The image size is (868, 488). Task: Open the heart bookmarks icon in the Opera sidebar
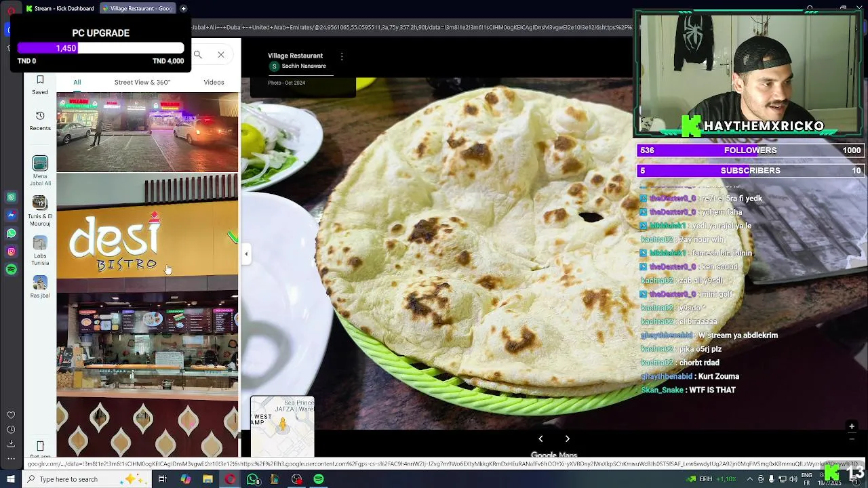click(11, 415)
